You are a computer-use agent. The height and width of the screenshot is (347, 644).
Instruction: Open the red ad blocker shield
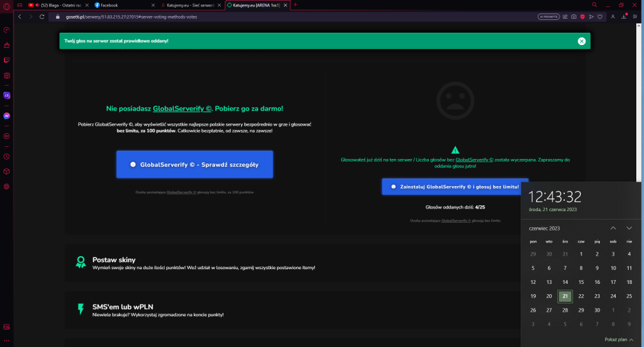point(582,17)
